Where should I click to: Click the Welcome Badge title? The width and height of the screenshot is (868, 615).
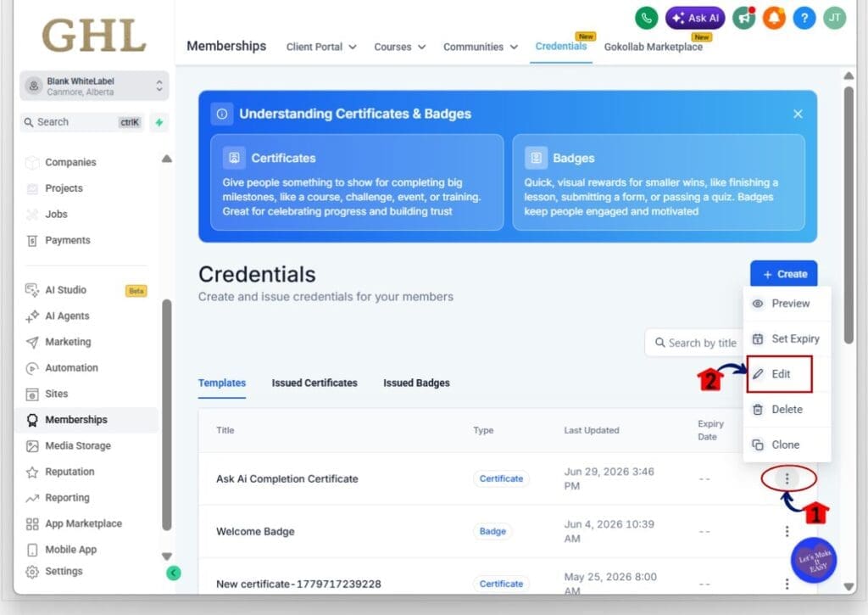coord(255,532)
